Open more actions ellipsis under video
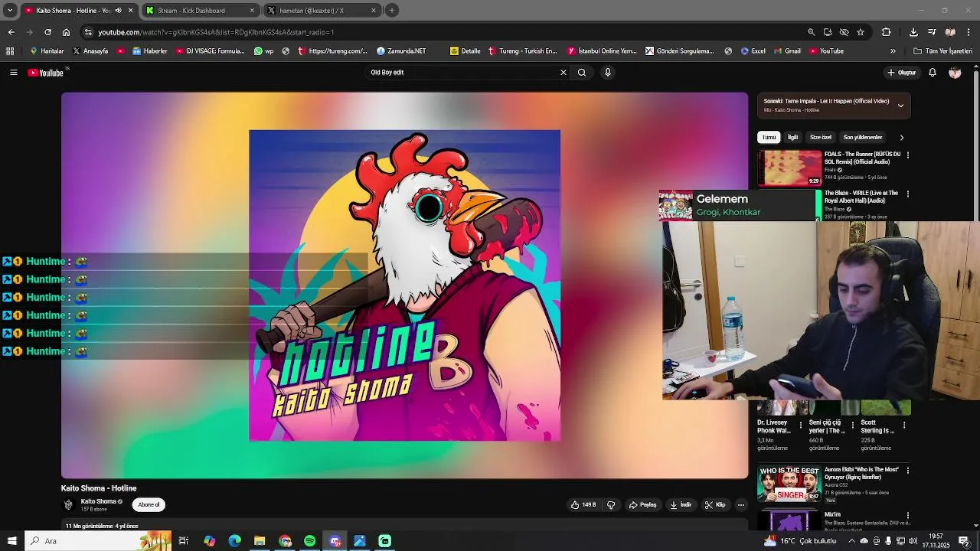Viewport: 980px width, 551px height. point(741,505)
